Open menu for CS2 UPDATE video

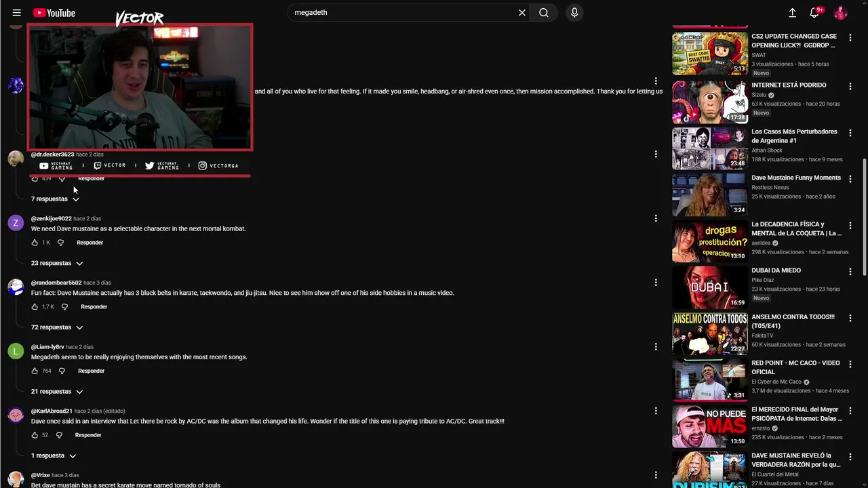850,38
